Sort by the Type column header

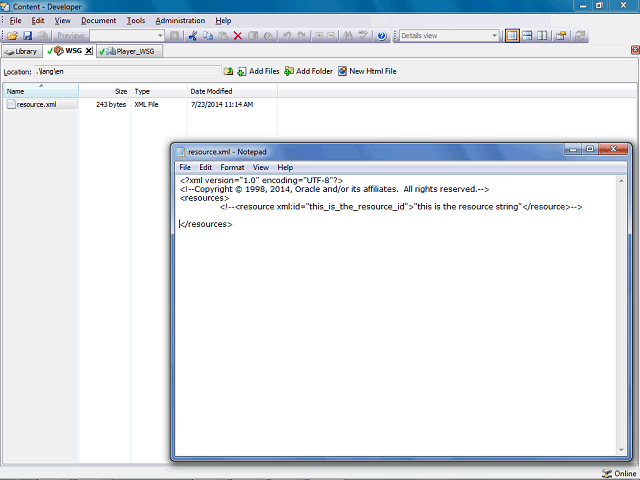tap(159, 91)
